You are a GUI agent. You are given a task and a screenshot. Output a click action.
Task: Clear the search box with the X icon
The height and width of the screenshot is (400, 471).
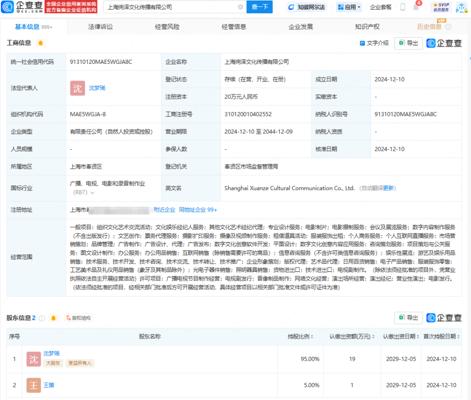point(240,7)
